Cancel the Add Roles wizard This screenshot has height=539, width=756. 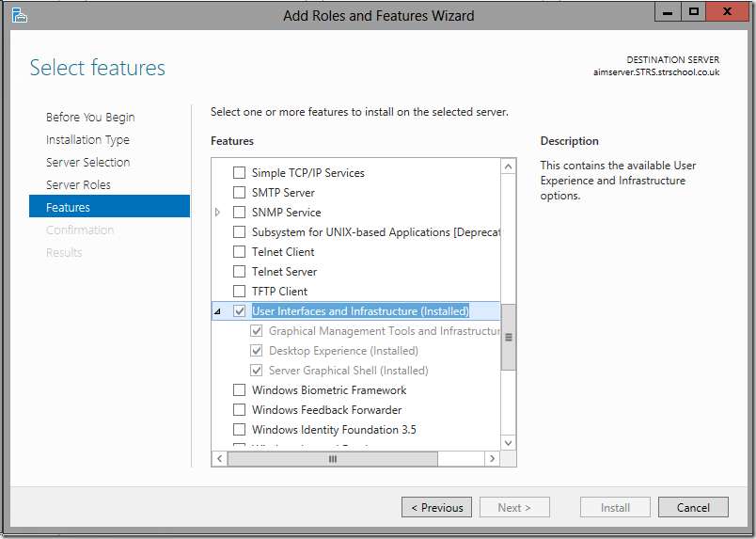coord(693,508)
